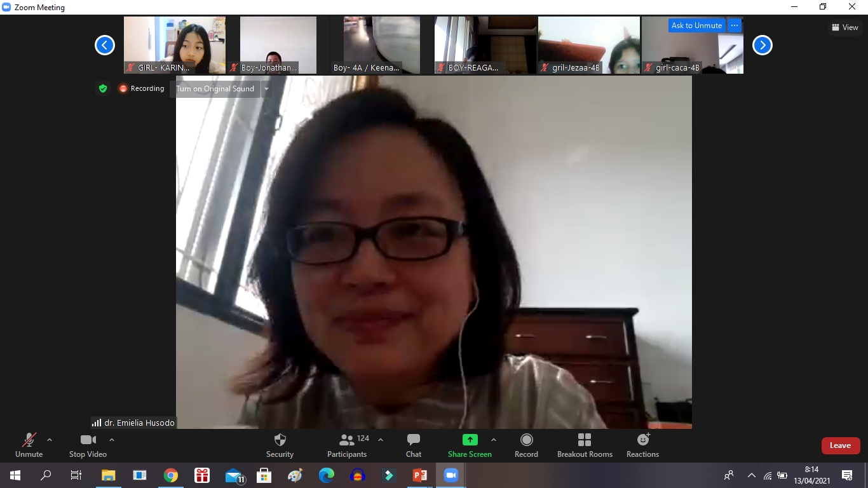Viewport: 868px width, 488px height.
Task: Click the Unmute microphone icon
Action: click(29, 440)
